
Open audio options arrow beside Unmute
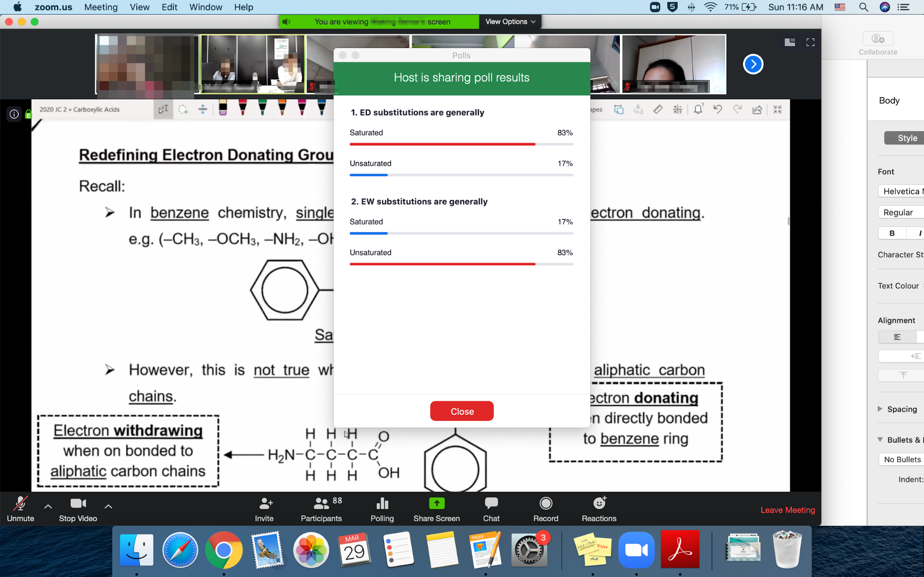tap(48, 506)
